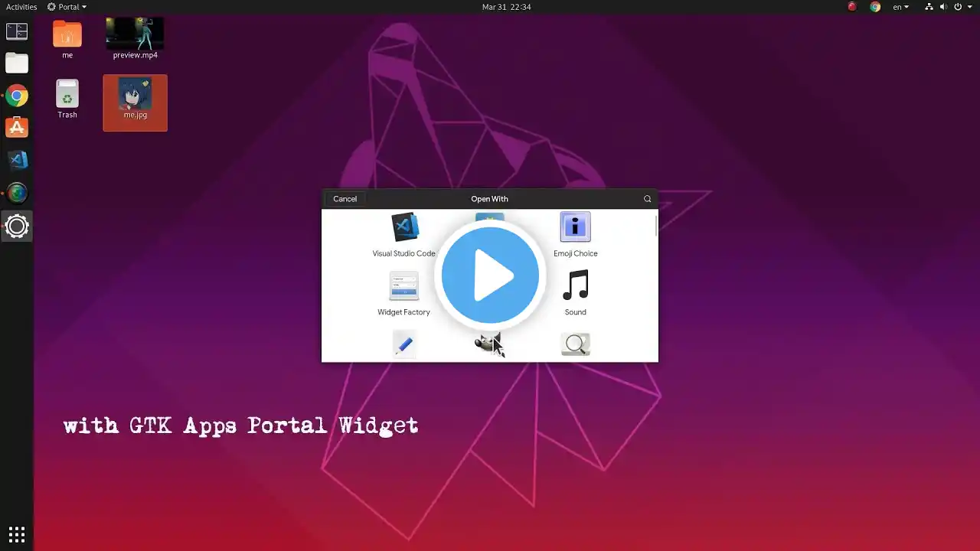The image size is (980, 551).
Task: Show all applications grid
Action: (x=17, y=534)
